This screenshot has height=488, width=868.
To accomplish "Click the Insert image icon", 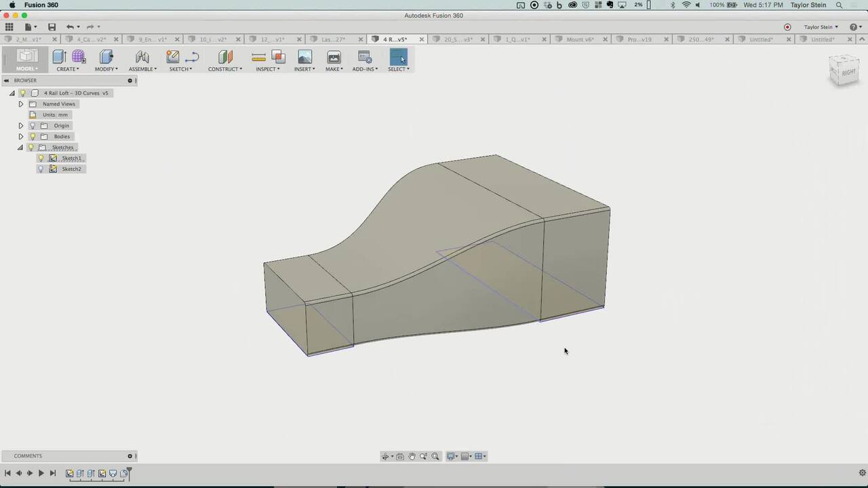I will click(304, 57).
